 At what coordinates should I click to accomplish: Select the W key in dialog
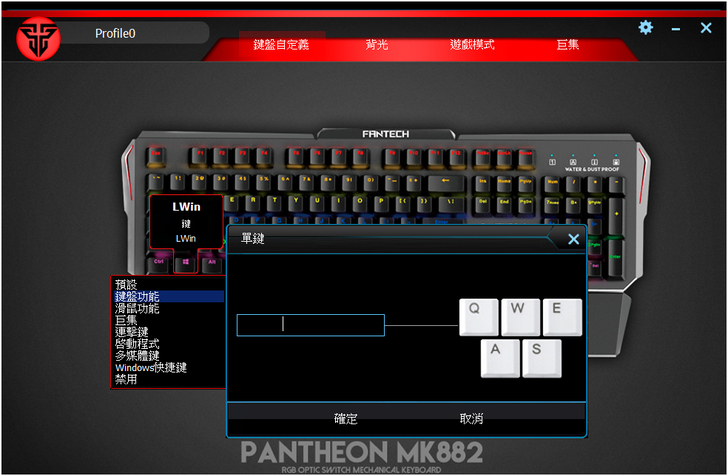coord(520,317)
